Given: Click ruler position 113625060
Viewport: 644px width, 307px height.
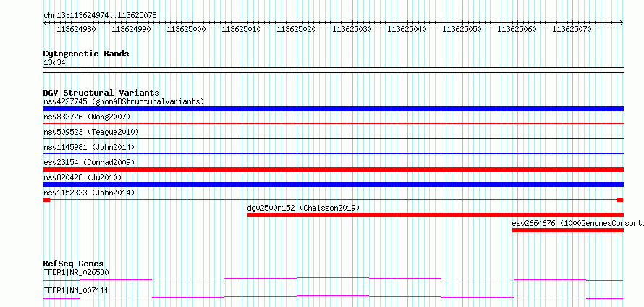Looking at the screenshot, I should click(x=517, y=29).
